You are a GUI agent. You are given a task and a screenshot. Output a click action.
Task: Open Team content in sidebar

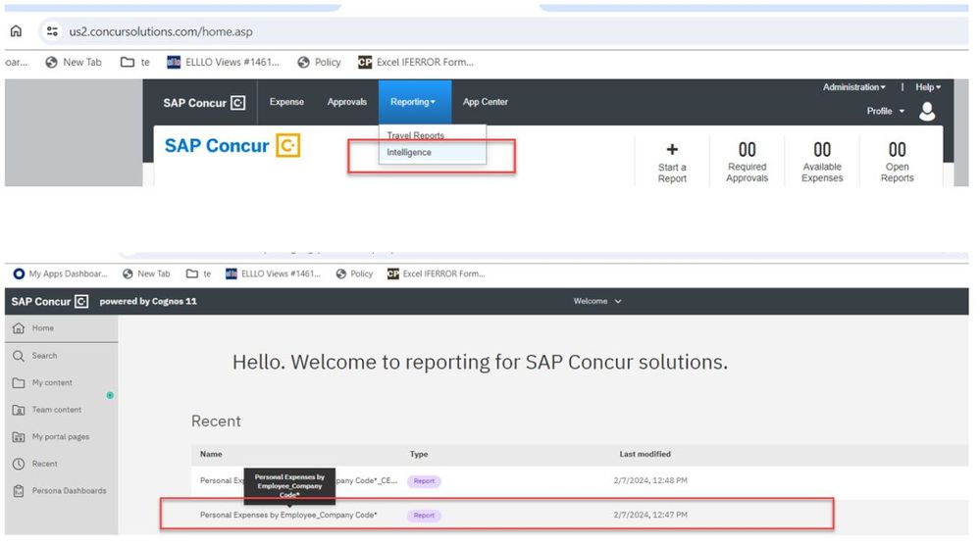61,410
